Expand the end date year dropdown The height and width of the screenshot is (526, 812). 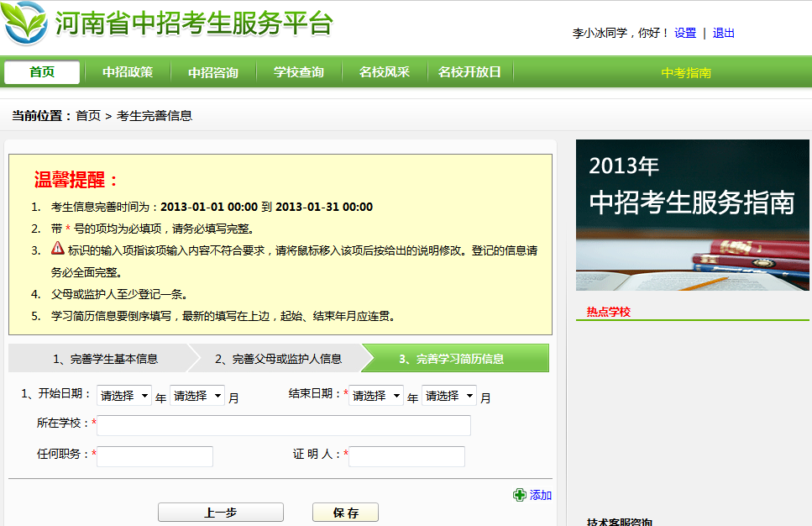pyautogui.click(x=376, y=396)
